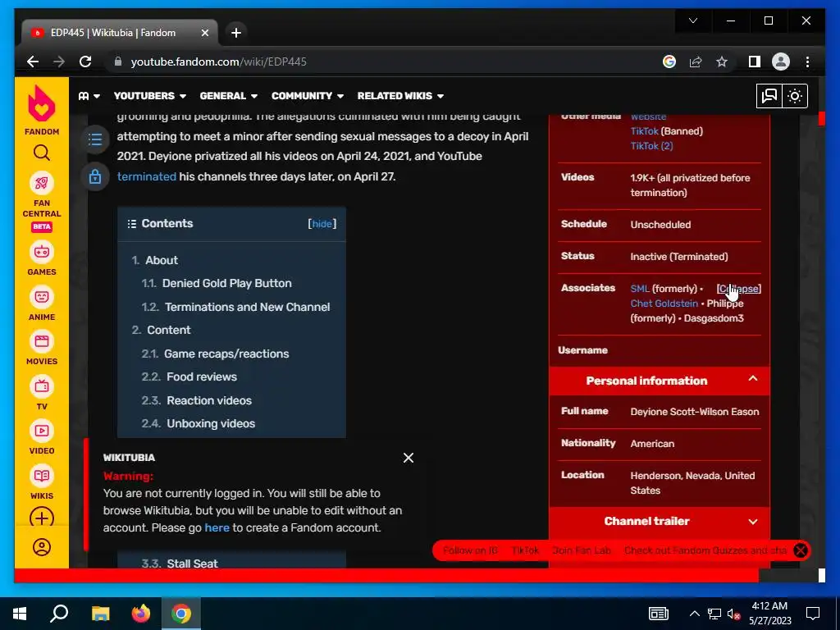Viewport: 840px width, 630px height.
Task: Jump to Content section
Action: 168,330
